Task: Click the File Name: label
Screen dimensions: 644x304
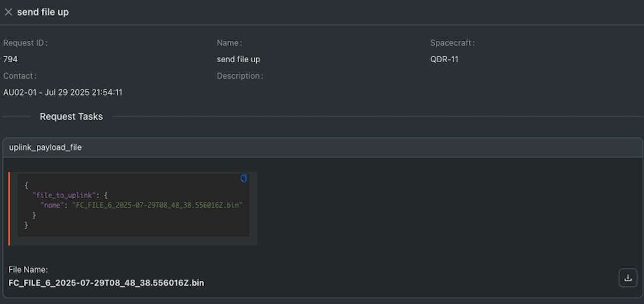Action: point(29,270)
